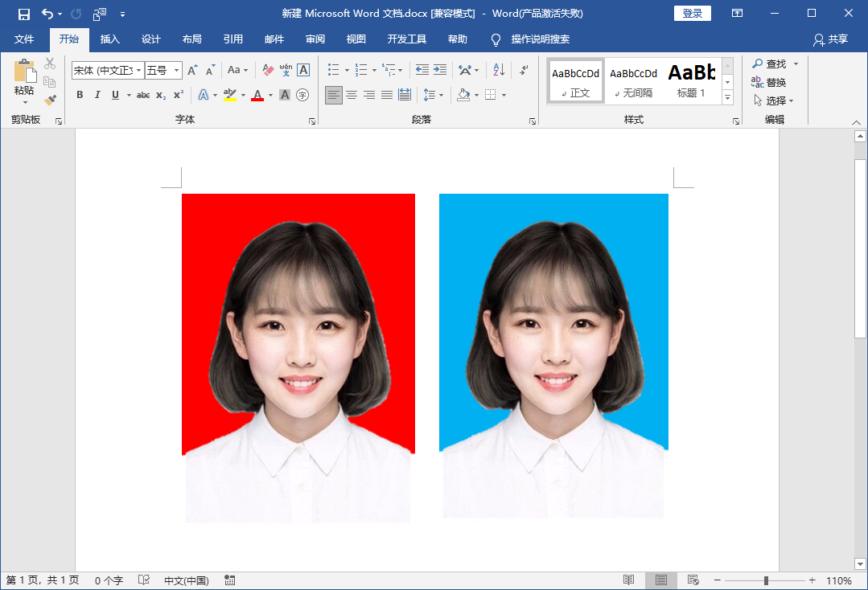868x590 pixels.
Task: Insert enclosed character icon
Action: tap(302, 95)
